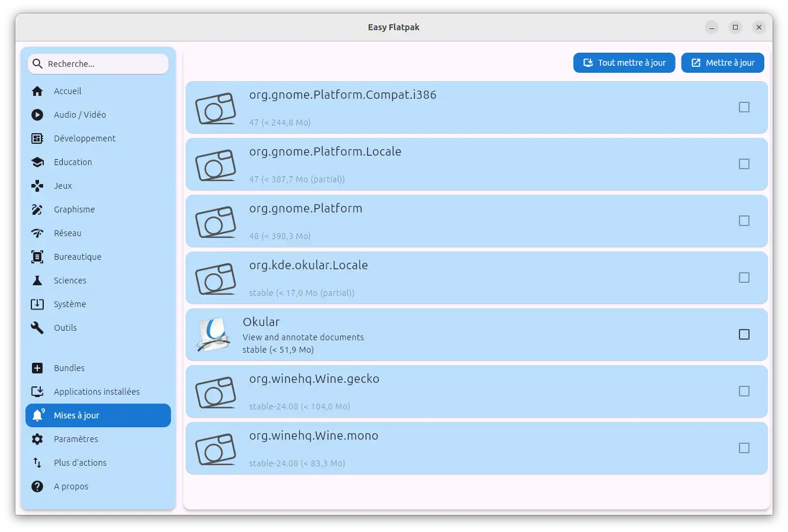Click "View and annotate documents" description
This screenshot has width=788, height=532.
coord(303,337)
